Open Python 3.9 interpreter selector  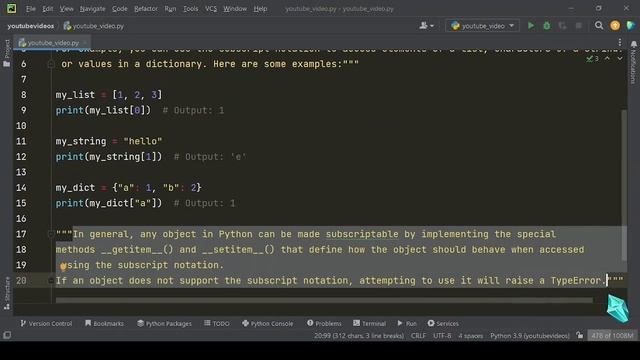point(530,336)
